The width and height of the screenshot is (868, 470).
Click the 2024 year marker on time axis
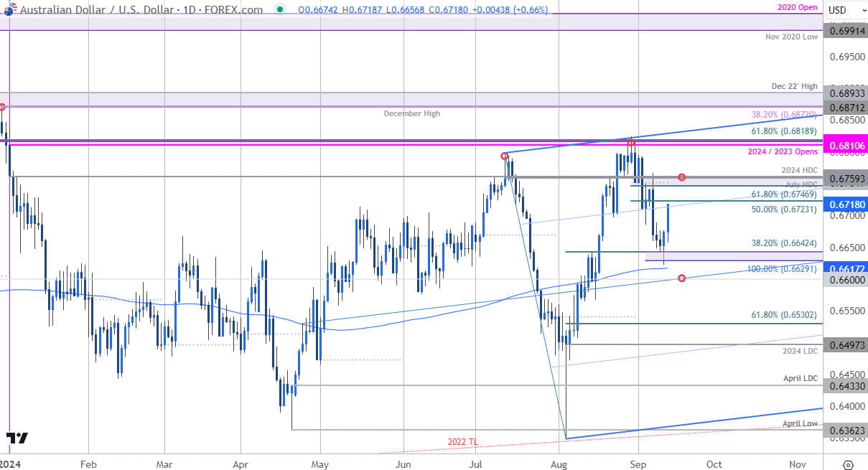[x=9, y=464]
